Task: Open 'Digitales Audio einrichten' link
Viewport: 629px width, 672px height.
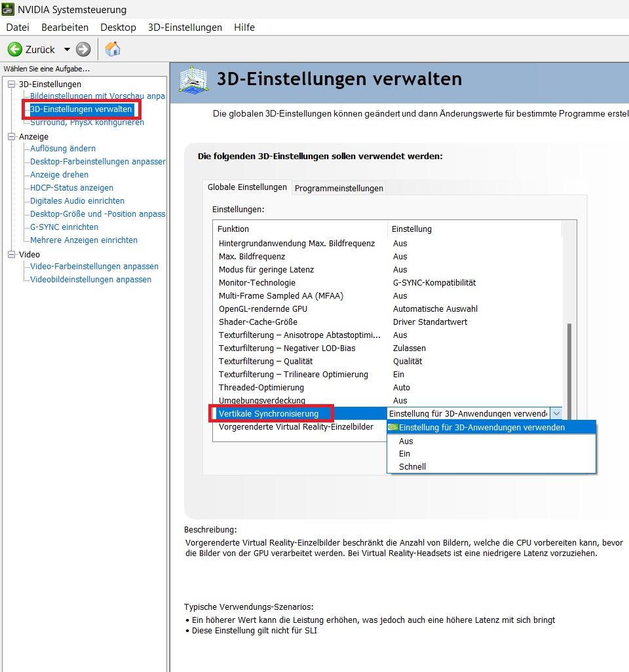Action: point(77,200)
